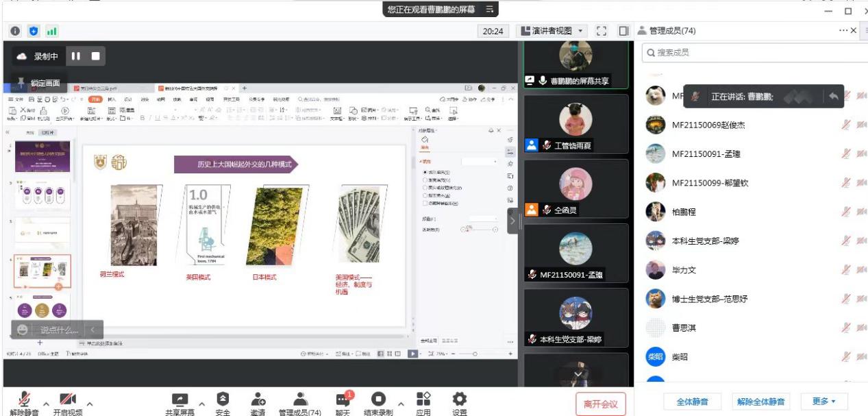The height and width of the screenshot is (416, 868).
Task: Open the More (更多) dropdown
Action: (824, 402)
